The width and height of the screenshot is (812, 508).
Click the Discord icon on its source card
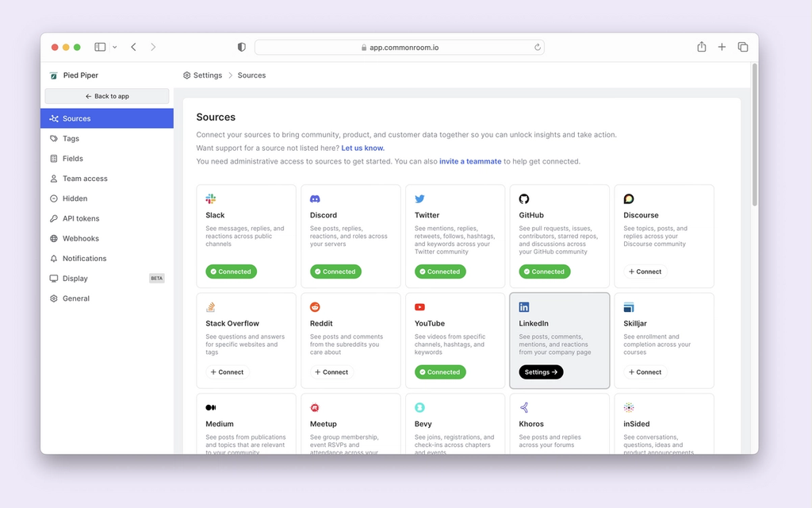[x=315, y=198]
